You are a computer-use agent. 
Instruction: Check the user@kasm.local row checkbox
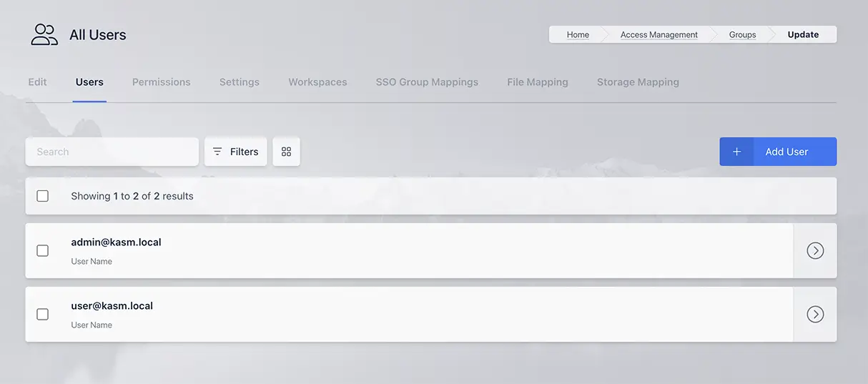(x=43, y=314)
